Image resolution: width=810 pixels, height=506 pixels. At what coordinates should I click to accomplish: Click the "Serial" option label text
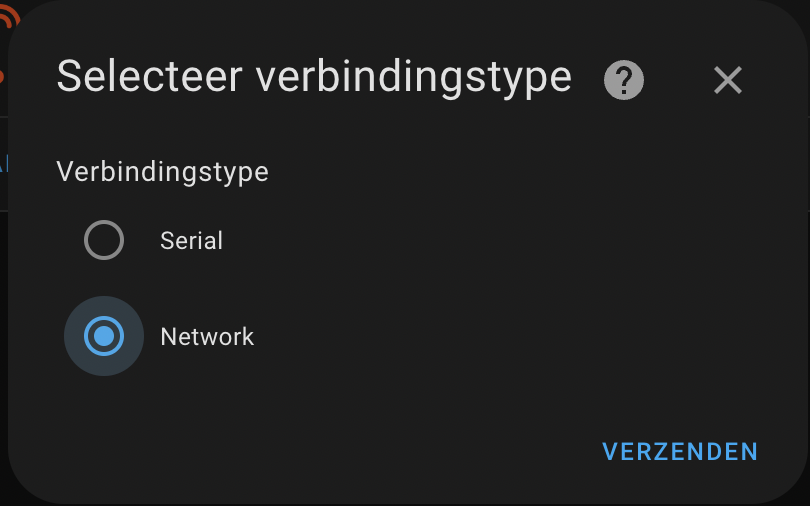(191, 241)
